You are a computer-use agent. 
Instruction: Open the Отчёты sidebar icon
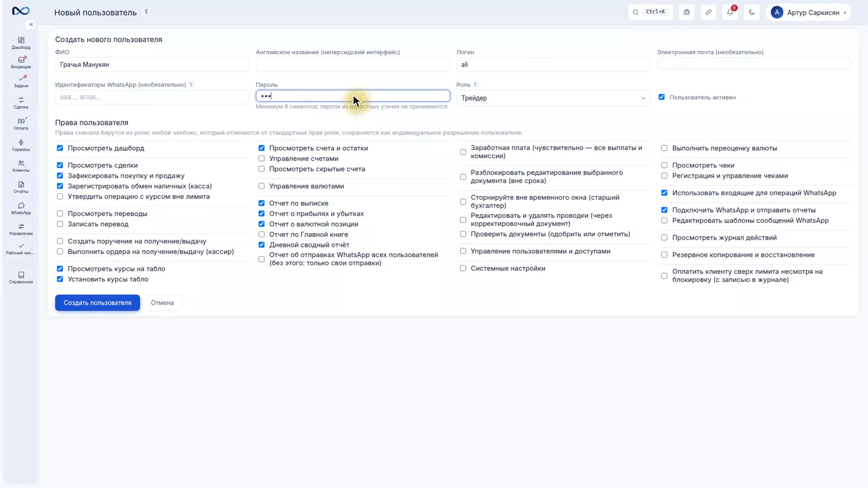click(21, 187)
